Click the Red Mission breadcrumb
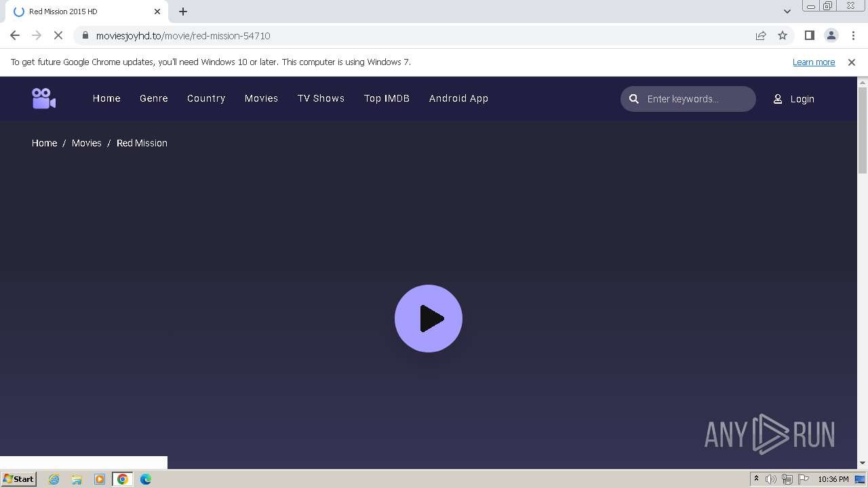The width and height of the screenshot is (868, 488). point(142,143)
